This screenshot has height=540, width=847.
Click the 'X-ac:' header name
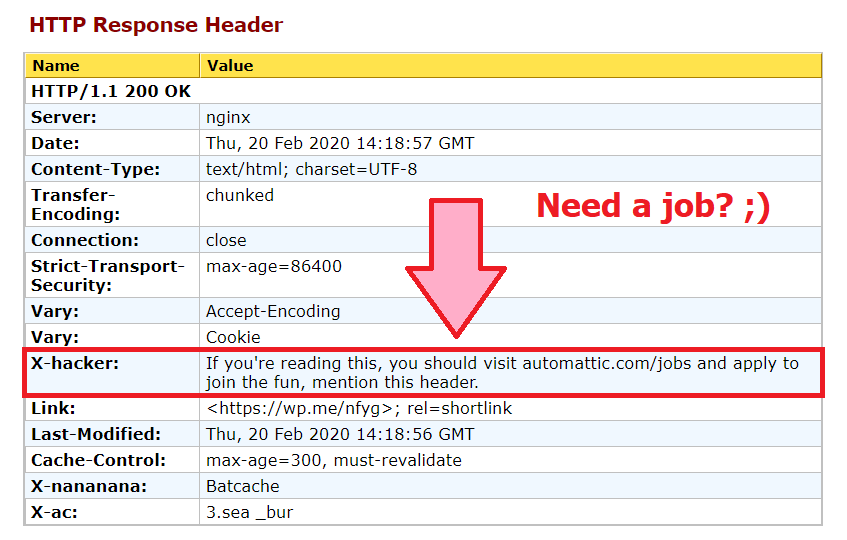(54, 512)
